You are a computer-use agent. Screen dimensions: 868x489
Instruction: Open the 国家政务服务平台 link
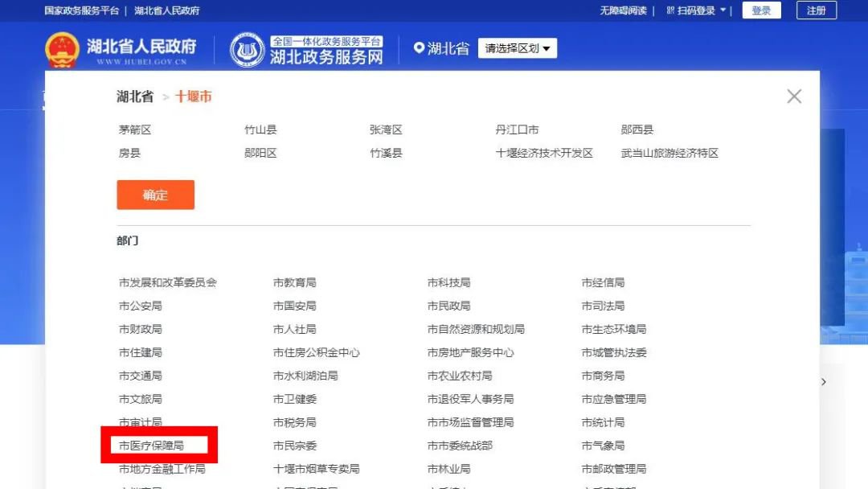[x=81, y=10]
